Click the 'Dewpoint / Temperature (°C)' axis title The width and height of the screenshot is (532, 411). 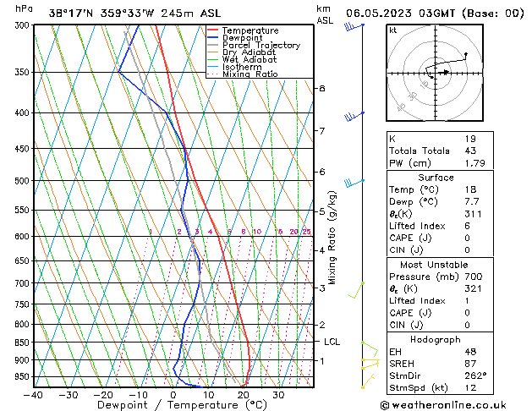(182, 405)
